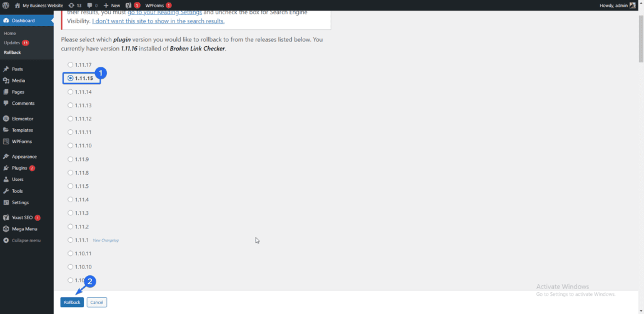Click the Plugins plug icon

tap(6, 168)
